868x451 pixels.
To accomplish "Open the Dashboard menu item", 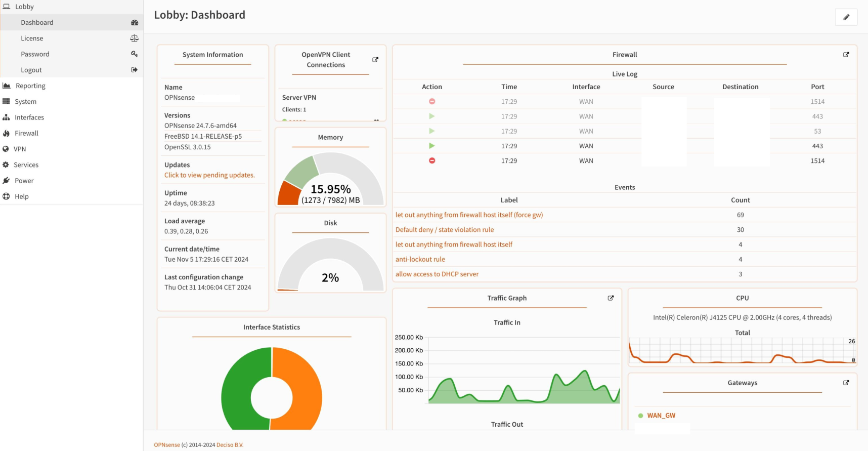I will (x=71, y=22).
